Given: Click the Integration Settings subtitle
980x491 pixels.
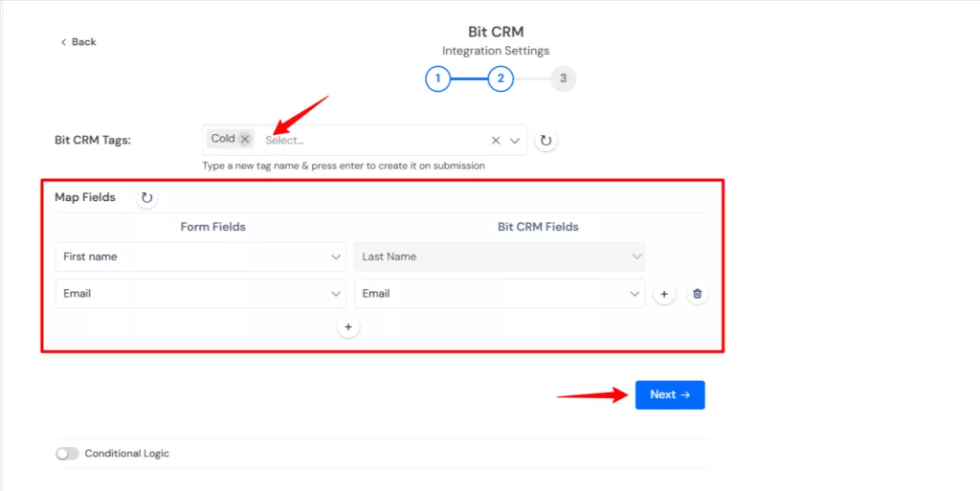Looking at the screenshot, I should (496, 51).
